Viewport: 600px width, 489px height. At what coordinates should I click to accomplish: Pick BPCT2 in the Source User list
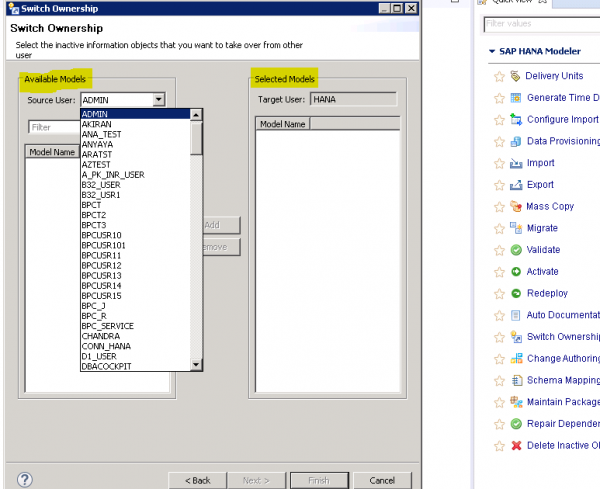click(x=135, y=215)
